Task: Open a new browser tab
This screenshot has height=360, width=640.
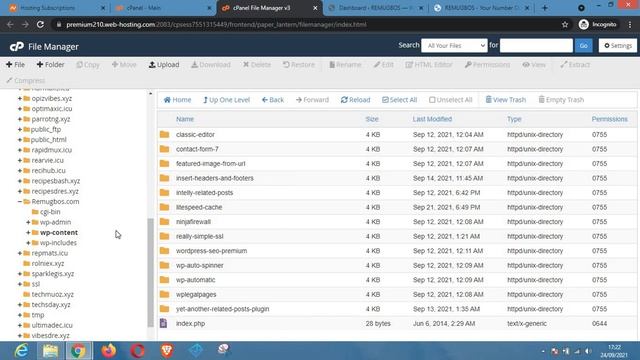Action: click(x=544, y=8)
